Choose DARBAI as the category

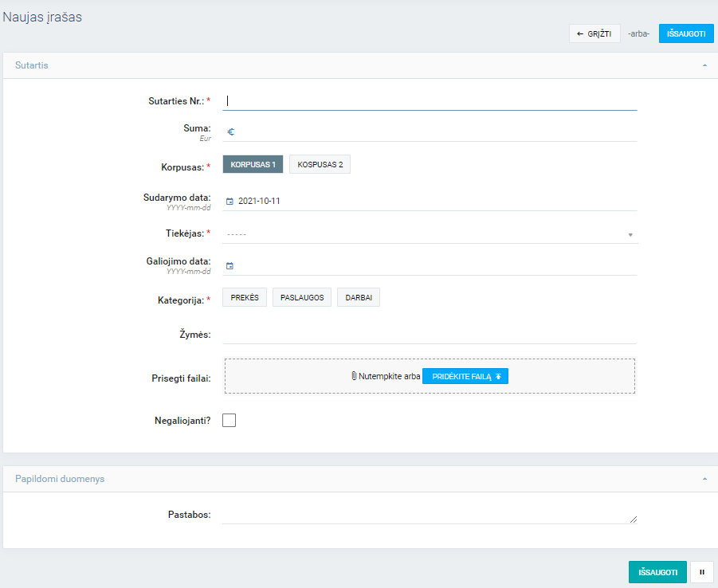point(359,297)
